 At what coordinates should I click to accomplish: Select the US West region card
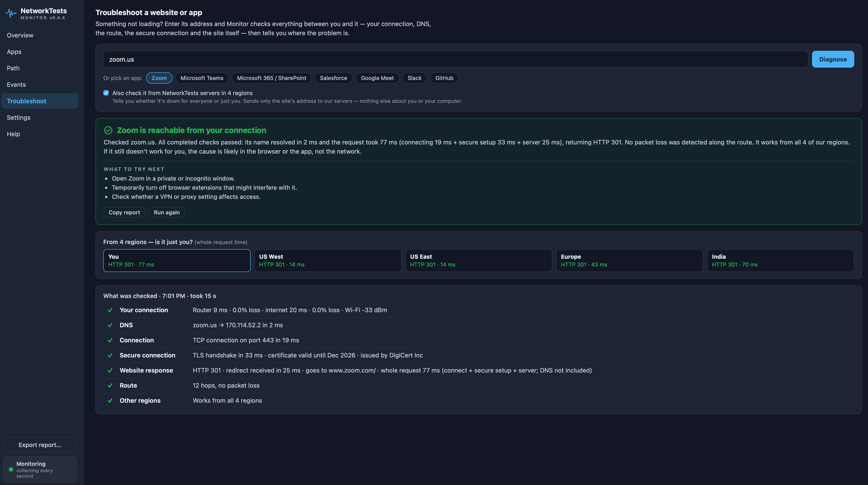pos(328,260)
